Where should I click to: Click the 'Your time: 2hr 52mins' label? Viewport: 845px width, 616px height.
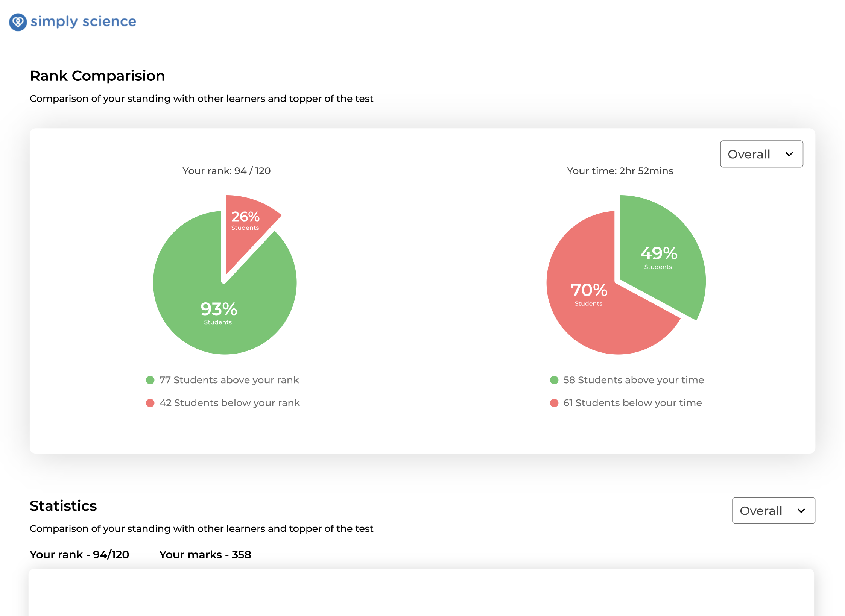point(620,171)
